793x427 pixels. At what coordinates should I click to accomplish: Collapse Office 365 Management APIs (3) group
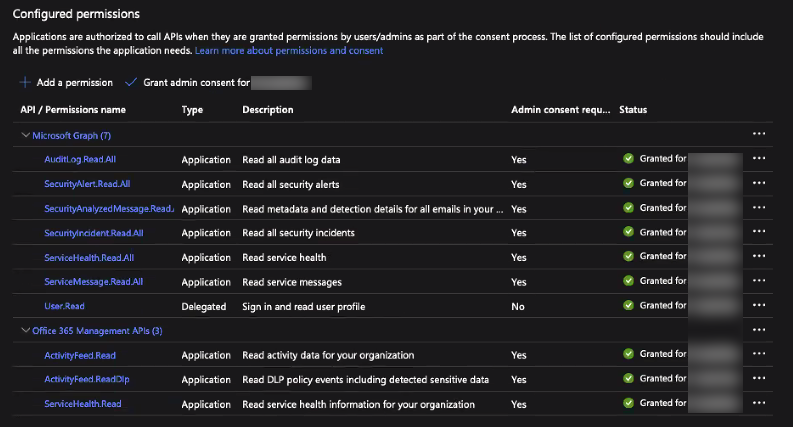[x=26, y=330]
